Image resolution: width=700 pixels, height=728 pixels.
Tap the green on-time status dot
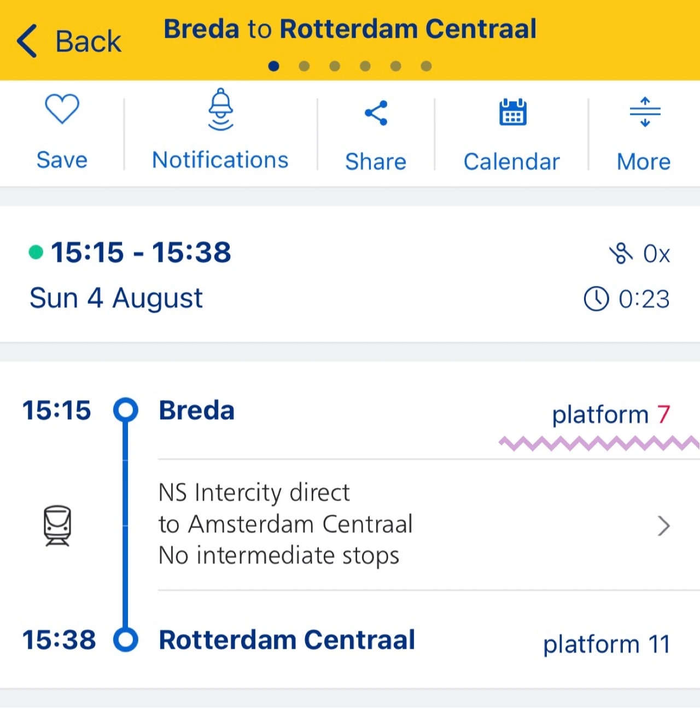click(36, 252)
